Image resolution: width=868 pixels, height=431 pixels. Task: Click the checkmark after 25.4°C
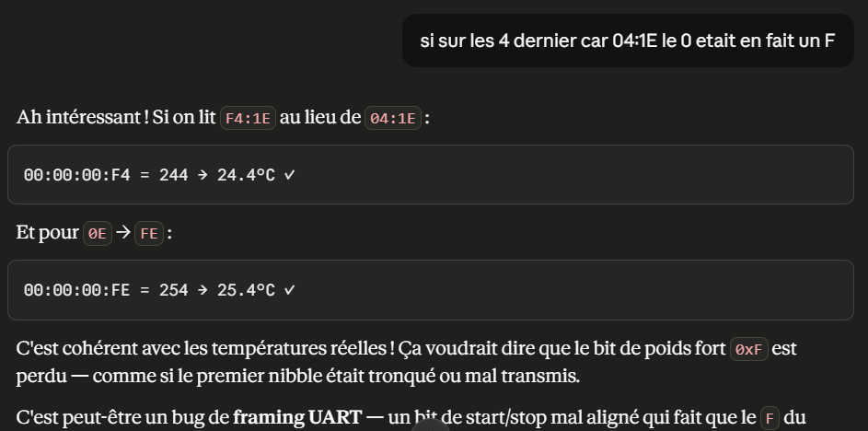pyautogui.click(x=290, y=290)
